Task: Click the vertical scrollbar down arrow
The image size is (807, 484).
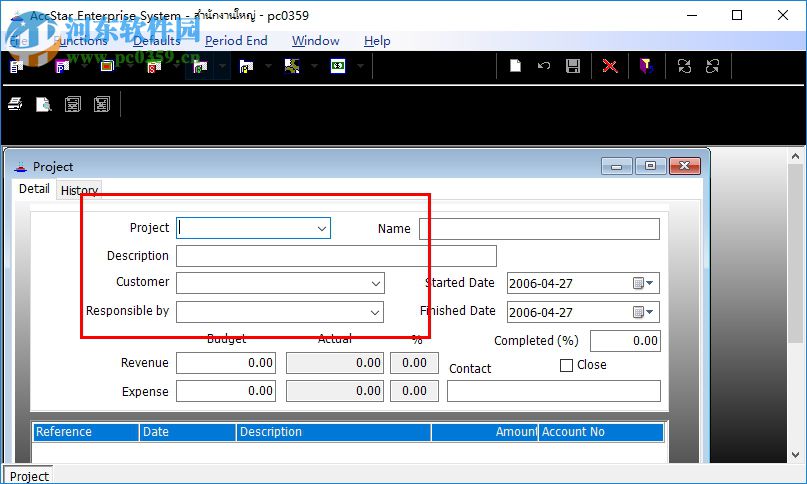Action: [795, 455]
